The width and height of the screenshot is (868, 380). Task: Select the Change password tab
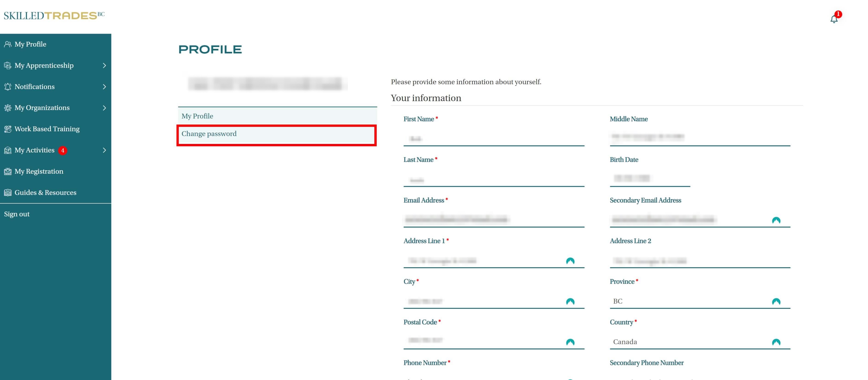click(209, 134)
